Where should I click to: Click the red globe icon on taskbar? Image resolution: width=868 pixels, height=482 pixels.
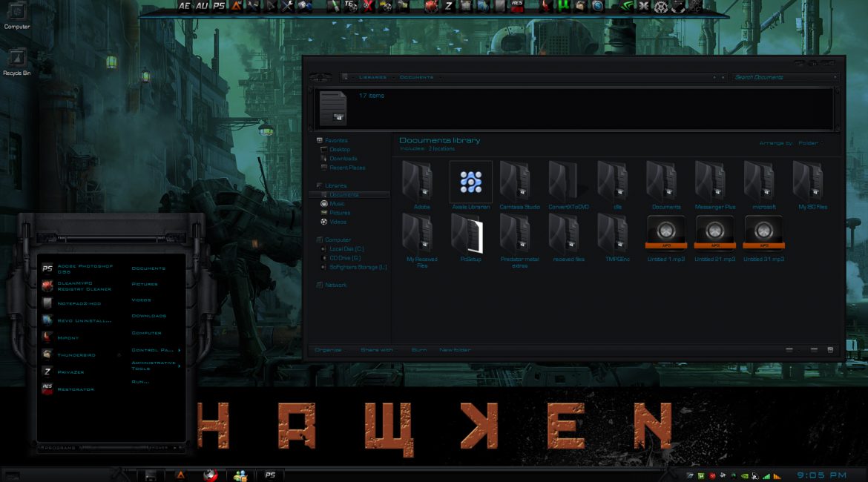tap(211, 475)
